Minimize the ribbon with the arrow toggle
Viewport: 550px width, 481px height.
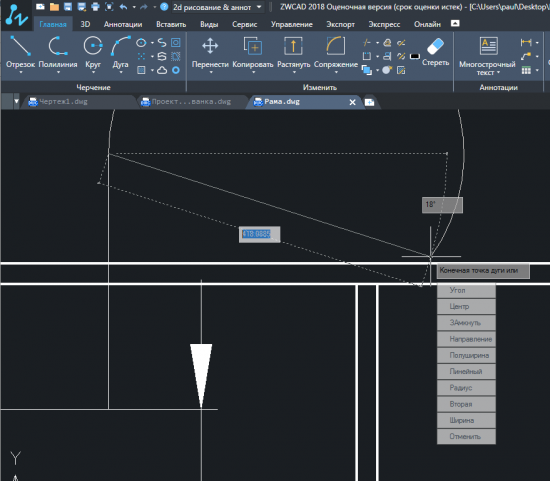455,23
